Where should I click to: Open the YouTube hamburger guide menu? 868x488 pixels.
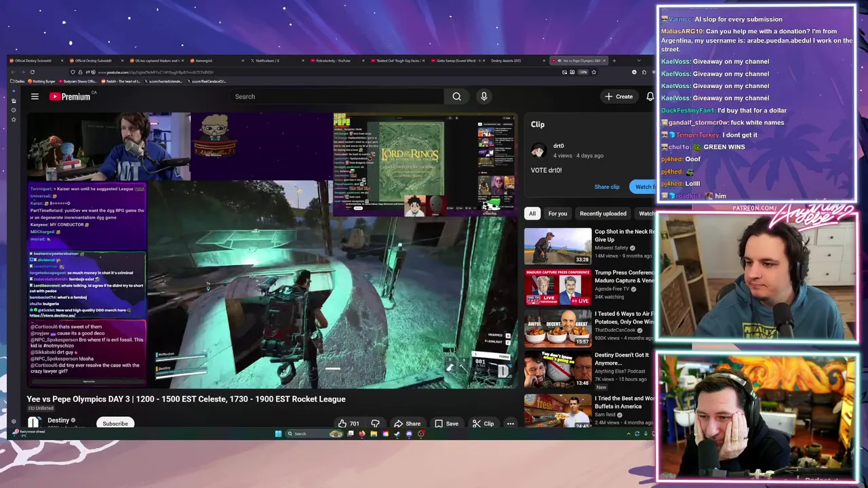[x=35, y=96]
